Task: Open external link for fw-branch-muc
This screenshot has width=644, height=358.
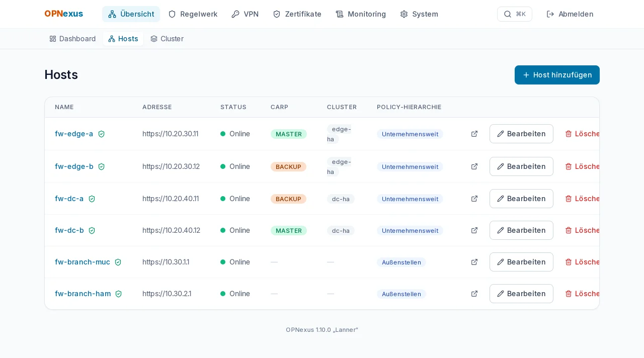Action: pos(474,262)
